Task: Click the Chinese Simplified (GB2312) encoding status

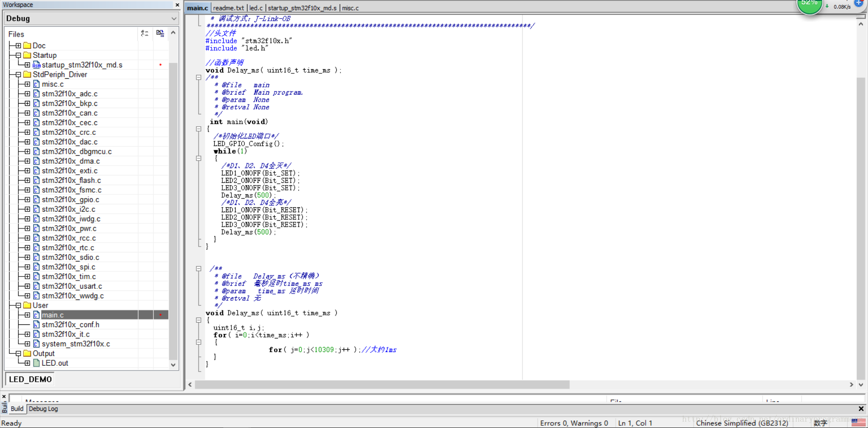Action: coord(742,423)
